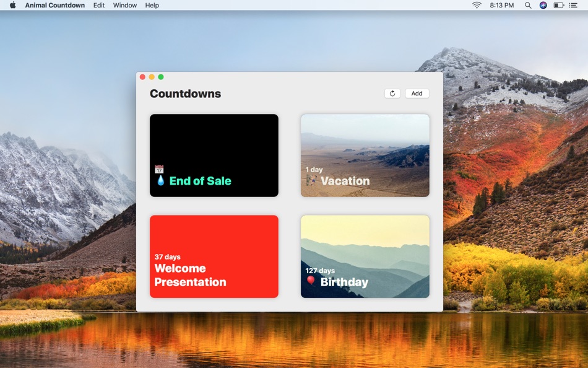Screen dimensions: 588x368
Task: Click the calendar icon on End of Sale
Action: point(159,169)
